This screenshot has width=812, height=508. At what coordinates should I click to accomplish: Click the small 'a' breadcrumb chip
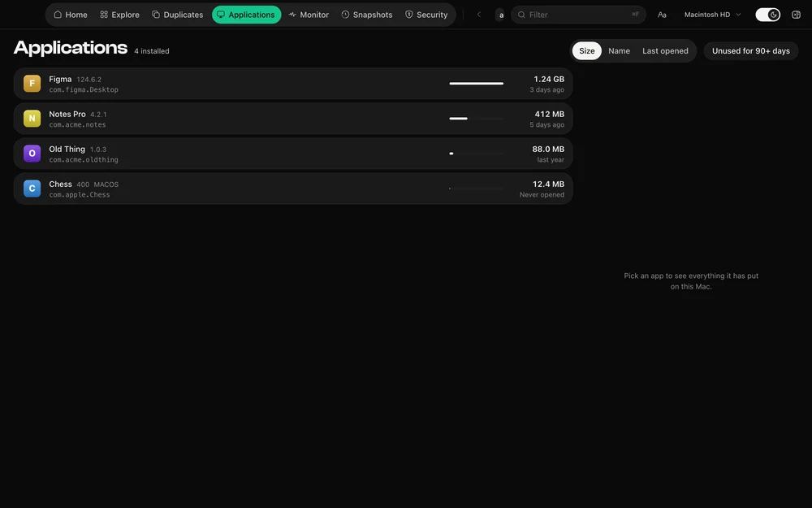point(500,15)
